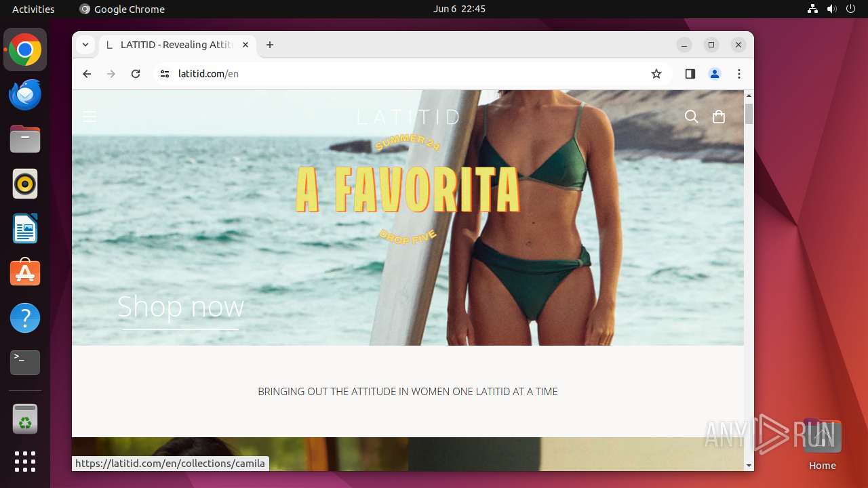868x488 pixels.
Task: Launch Google Chrome from the dock
Action: click(25, 50)
